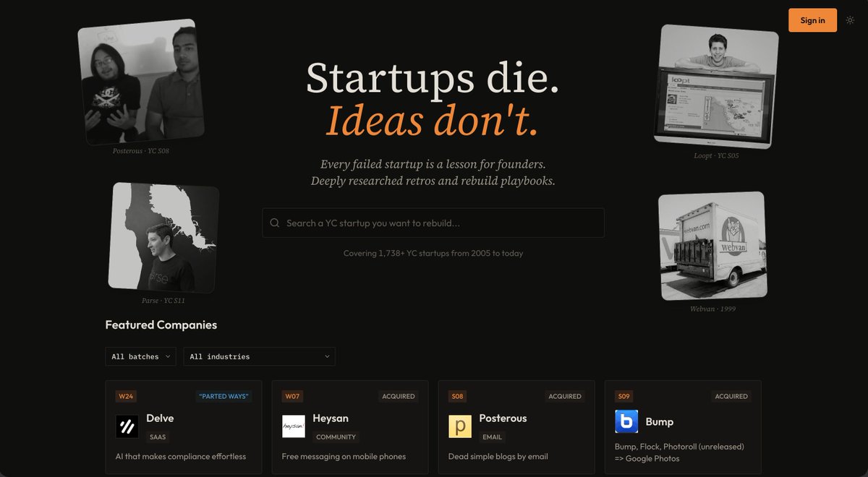
Task: Click the ACQUIRED badge on Heysan card
Action: [x=399, y=396]
